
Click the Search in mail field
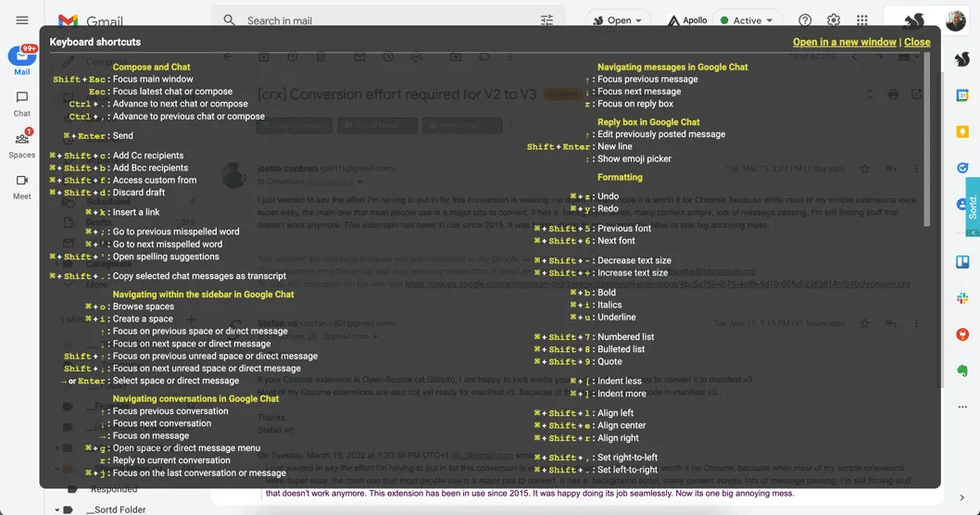click(387, 20)
